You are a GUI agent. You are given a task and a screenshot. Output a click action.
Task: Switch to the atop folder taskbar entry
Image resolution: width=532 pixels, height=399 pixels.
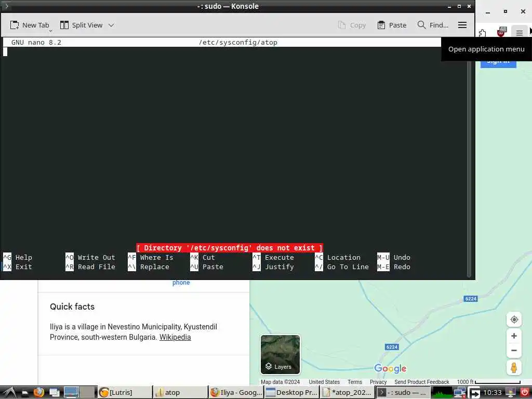pyautogui.click(x=180, y=393)
